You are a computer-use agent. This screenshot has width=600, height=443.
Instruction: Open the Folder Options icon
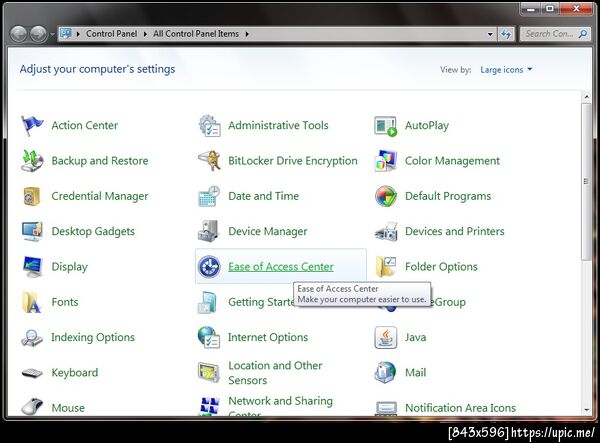tap(386, 267)
